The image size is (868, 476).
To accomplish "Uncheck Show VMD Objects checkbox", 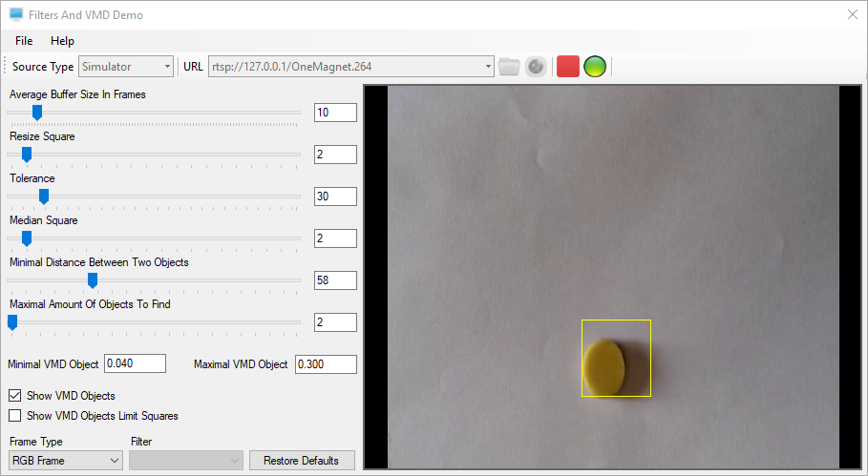I will click(x=15, y=396).
